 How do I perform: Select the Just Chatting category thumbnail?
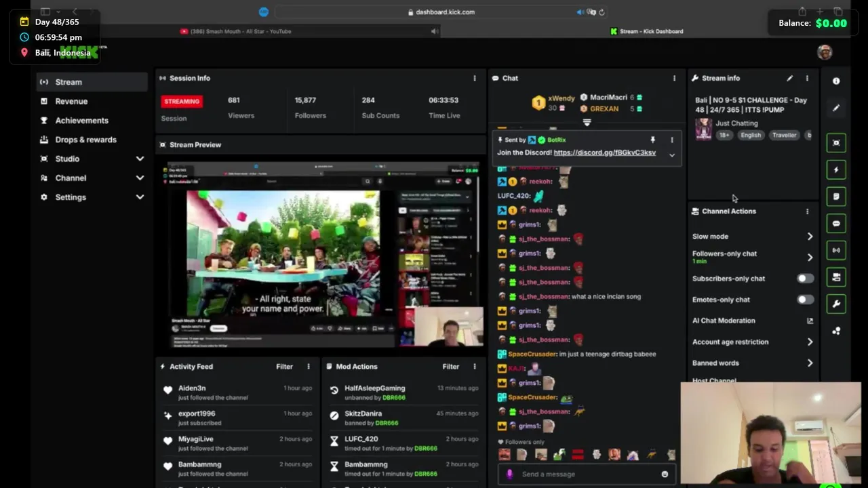(703, 129)
